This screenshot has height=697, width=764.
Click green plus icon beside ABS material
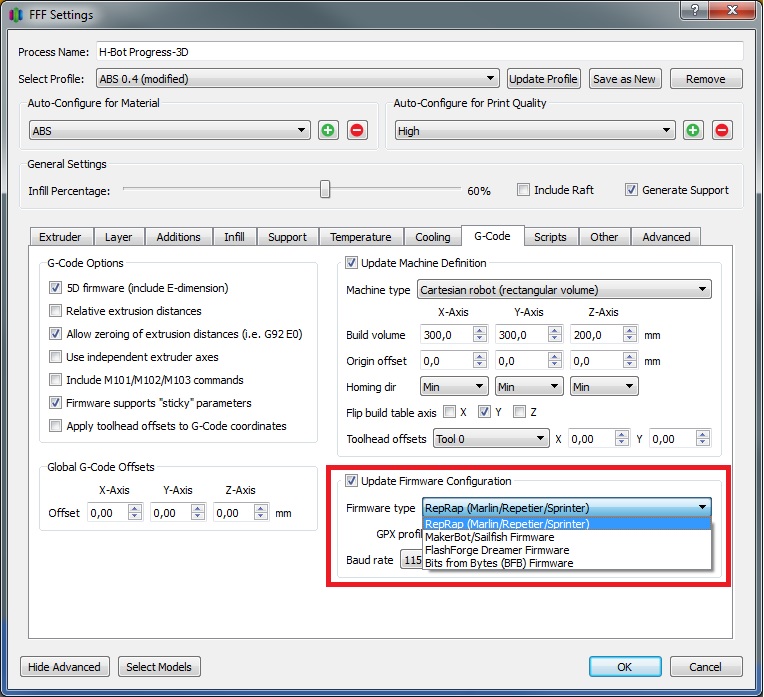pos(328,131)
